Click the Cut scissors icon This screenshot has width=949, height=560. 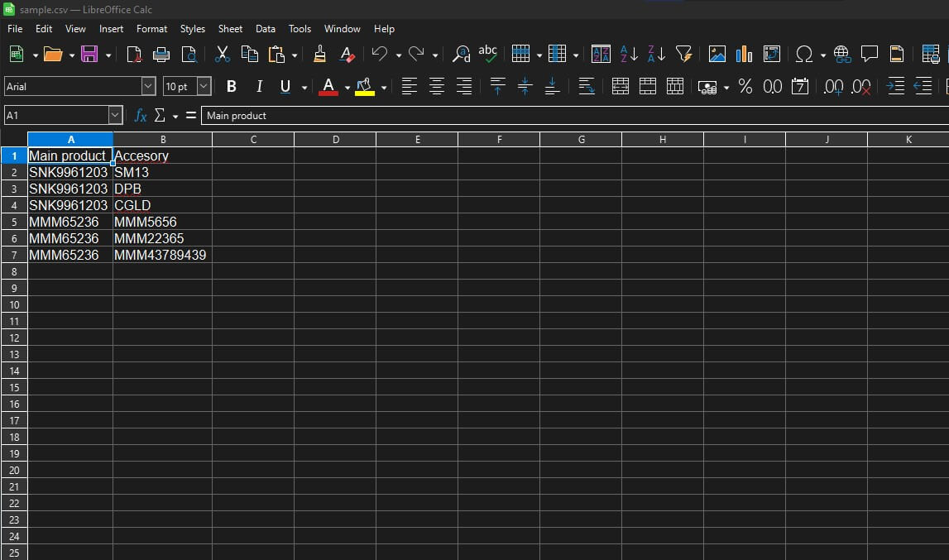coord(222,55)
